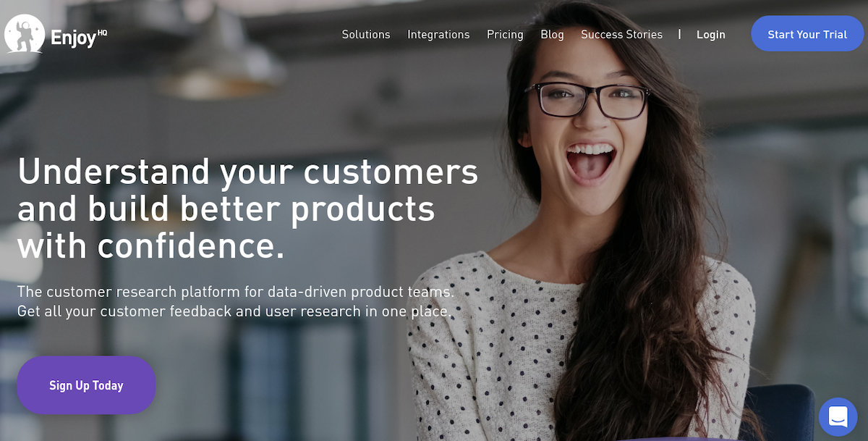
Task: Click the astronaut logo icon
Action: click(25, 34)
